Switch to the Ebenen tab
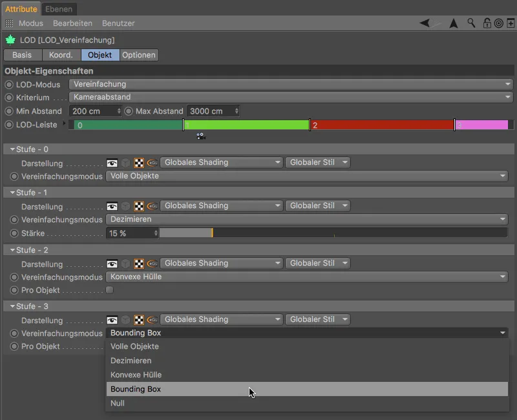 pos(59,9)
